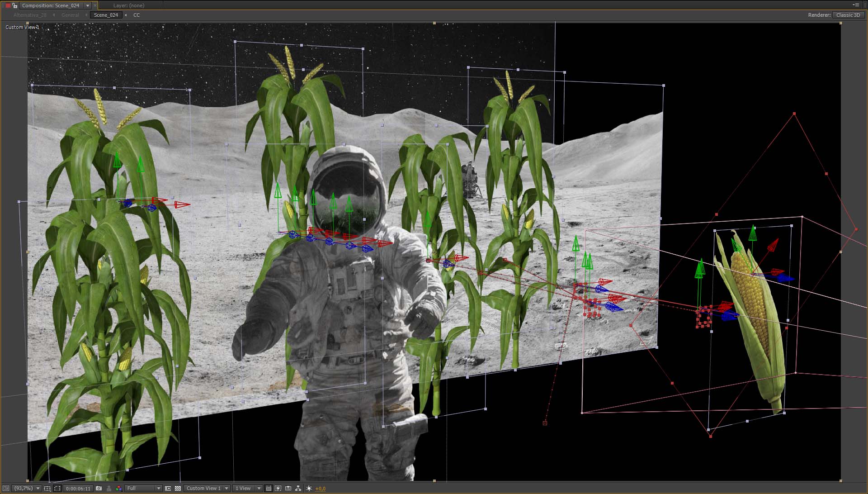Click the Always Preview This View icon
Viewport: 868px width, 494px height.
click(6, 488)
